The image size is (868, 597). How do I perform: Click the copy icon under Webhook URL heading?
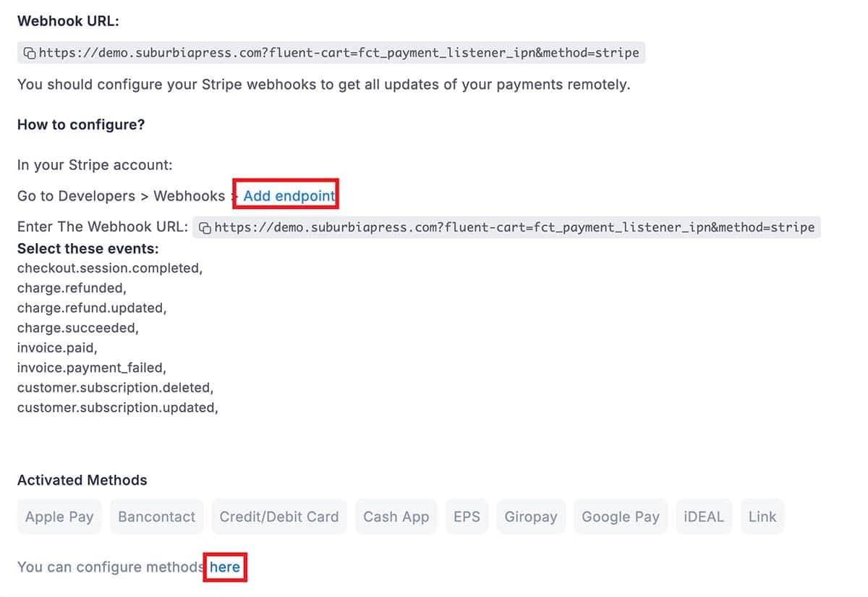pos(30,53)
